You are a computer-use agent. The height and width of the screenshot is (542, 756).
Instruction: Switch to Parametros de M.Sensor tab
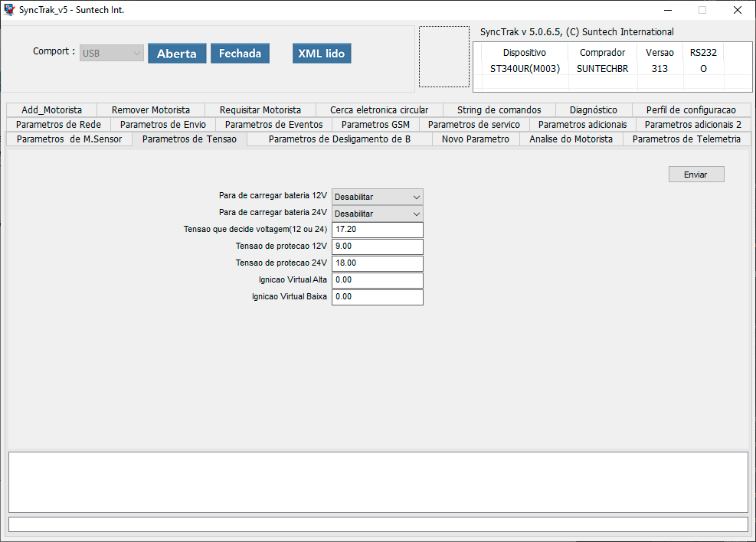[69, 139]
